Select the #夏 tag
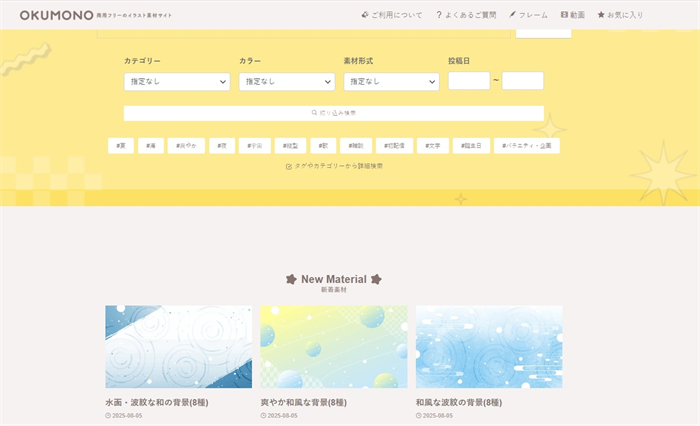The height and width of the screenshot is (426, 700). pyautogui.click(x=120, y=146)
